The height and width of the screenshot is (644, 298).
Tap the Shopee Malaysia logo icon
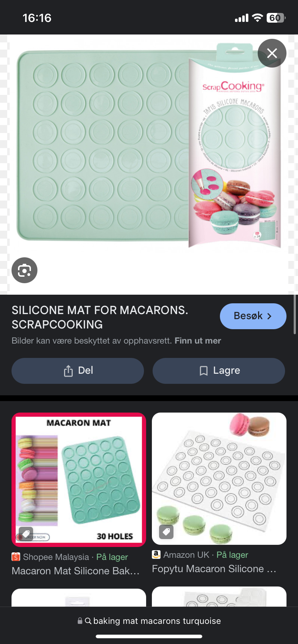pos(16,557)
